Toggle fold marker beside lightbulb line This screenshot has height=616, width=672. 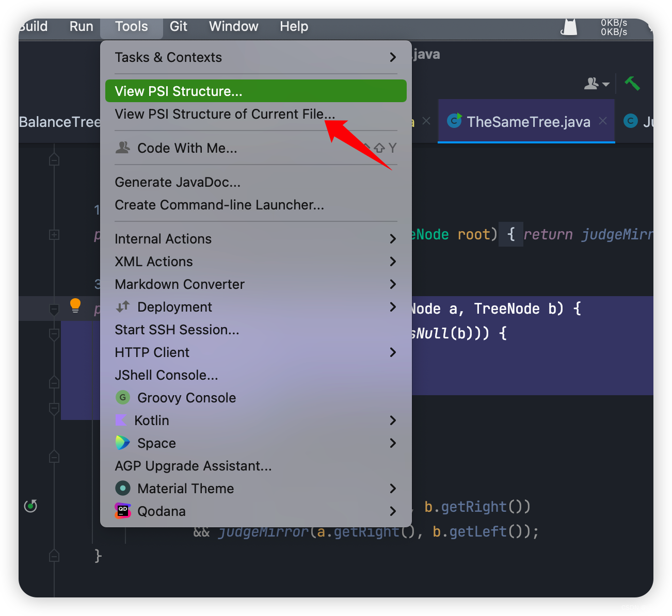coord(54,310)
